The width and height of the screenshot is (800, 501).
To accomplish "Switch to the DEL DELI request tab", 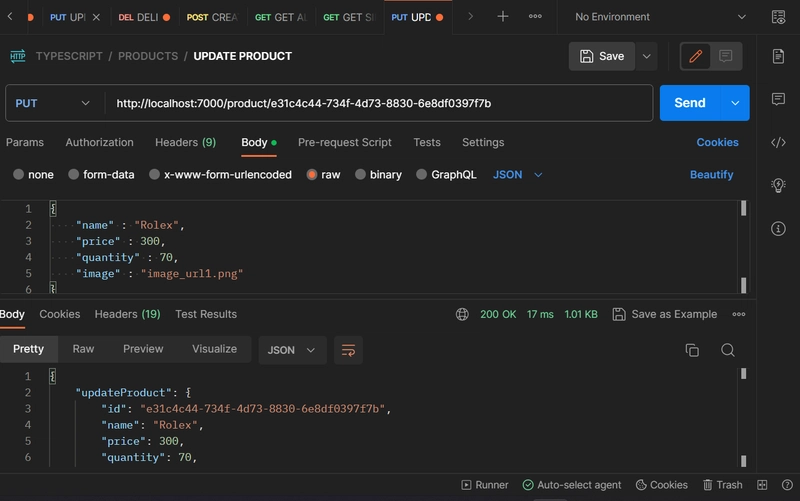I will [144, 17].
